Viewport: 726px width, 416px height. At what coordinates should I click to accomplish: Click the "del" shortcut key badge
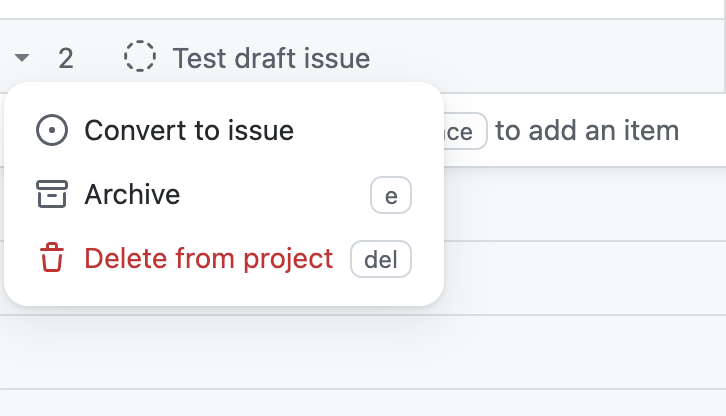pos(381,260)
